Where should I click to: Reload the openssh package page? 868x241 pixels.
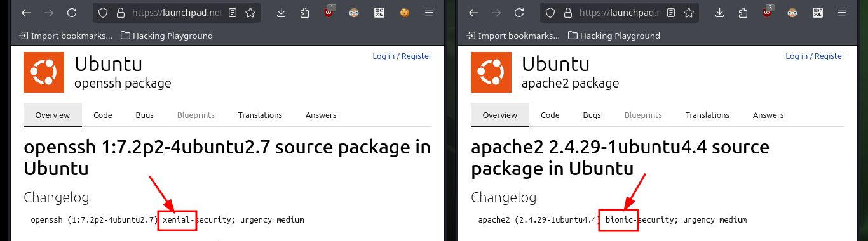point(72,12)
